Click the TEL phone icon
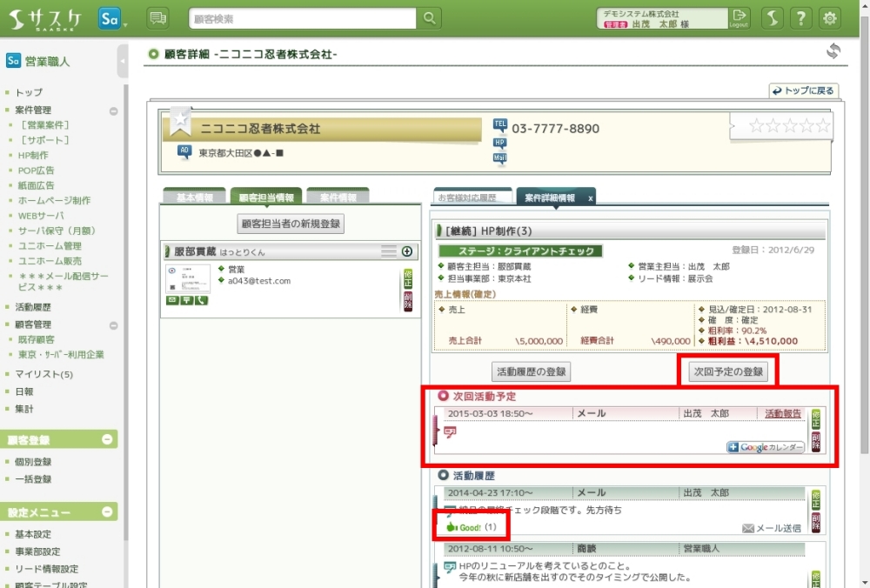 (x=500, y=125)
